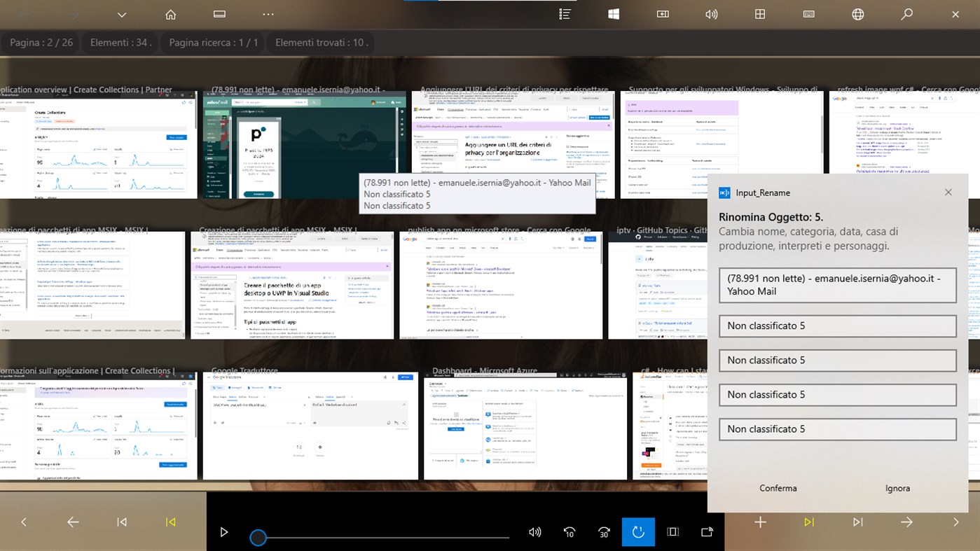Click the Ignora button
This screenshot has height=551, width=980.
click(x=897, y=488)
